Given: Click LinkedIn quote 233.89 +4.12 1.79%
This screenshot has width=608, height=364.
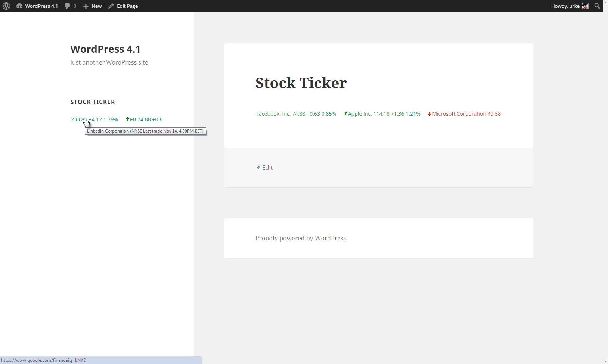Looking at the screenshot, I should (94, 119).
